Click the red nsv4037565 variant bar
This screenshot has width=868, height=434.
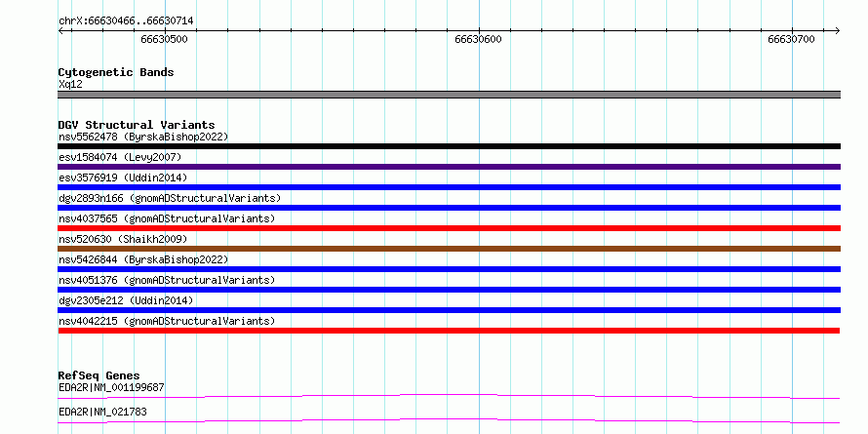click(450, 228)
